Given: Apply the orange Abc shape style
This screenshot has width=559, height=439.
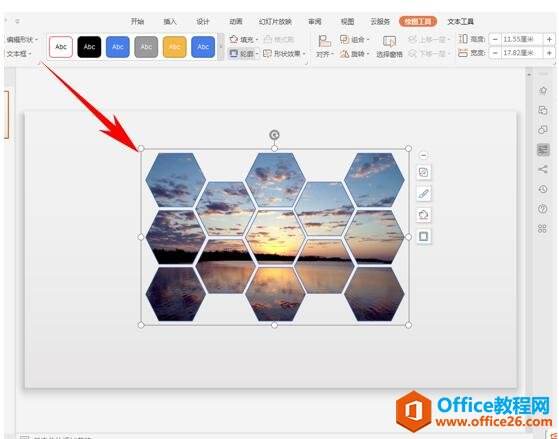Looking at the screenshot, I should tap(175, 47).
